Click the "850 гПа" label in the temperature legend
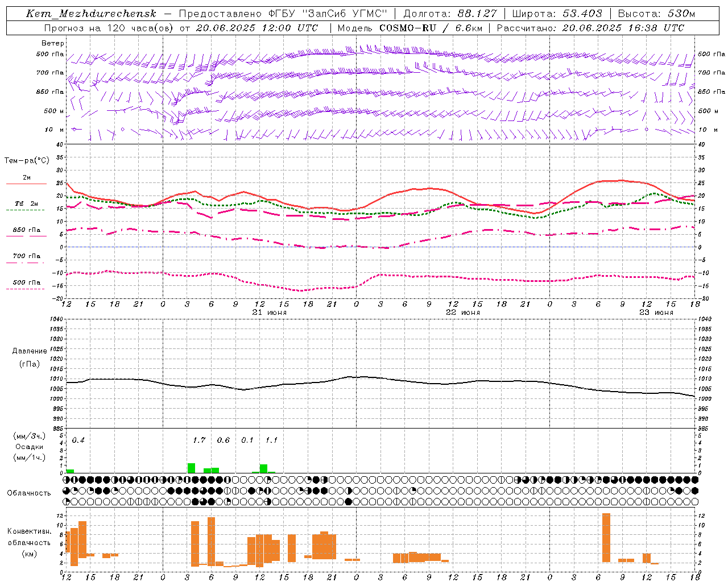This screenshot has width=728, height=582. [x=27, y=230]
